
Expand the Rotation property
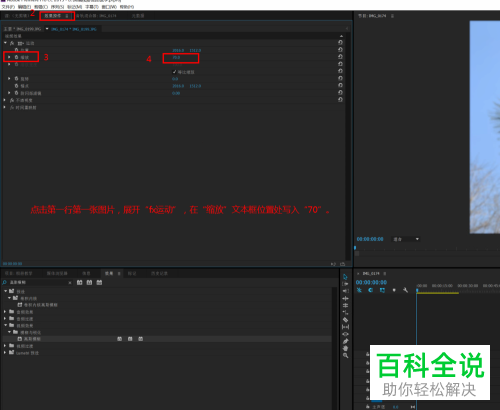click(x=9, y=79)
